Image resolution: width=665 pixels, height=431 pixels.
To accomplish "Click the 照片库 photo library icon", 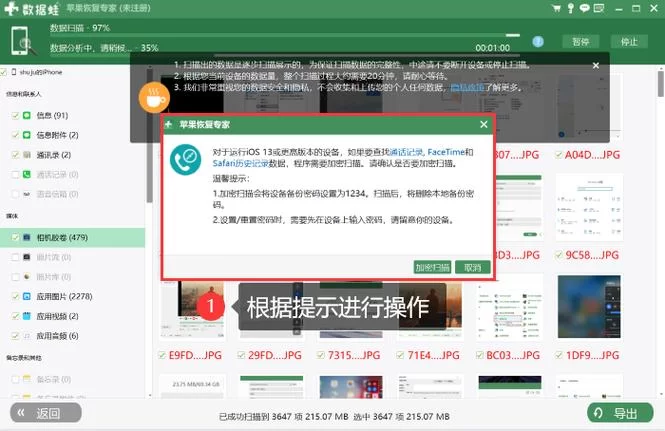I will click(x=27, y=277).
